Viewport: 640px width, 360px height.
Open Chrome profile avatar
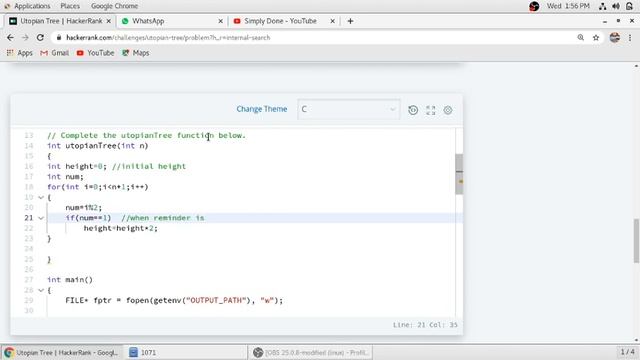(615, 38)
